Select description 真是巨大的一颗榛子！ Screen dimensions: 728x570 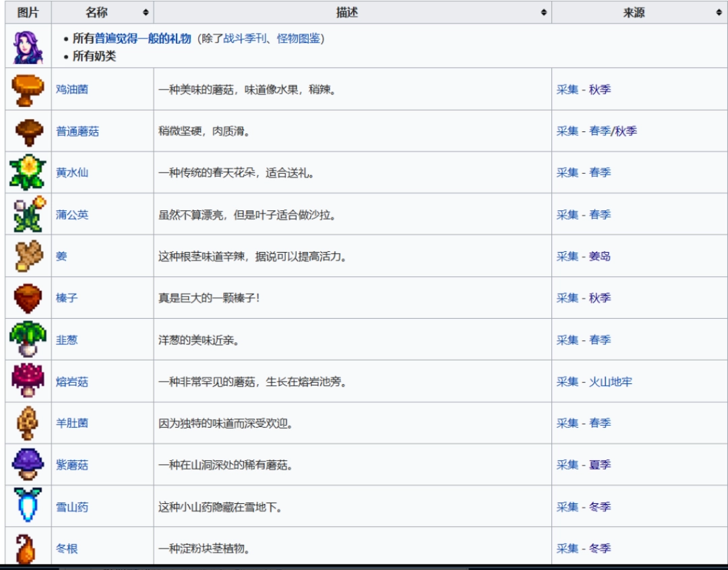(210, 298)
